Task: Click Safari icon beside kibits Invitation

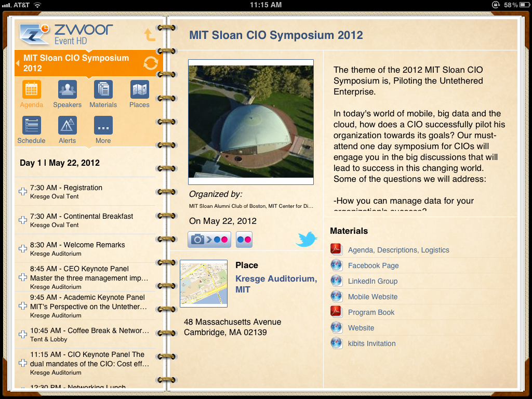Action: [x=336, y=343]
